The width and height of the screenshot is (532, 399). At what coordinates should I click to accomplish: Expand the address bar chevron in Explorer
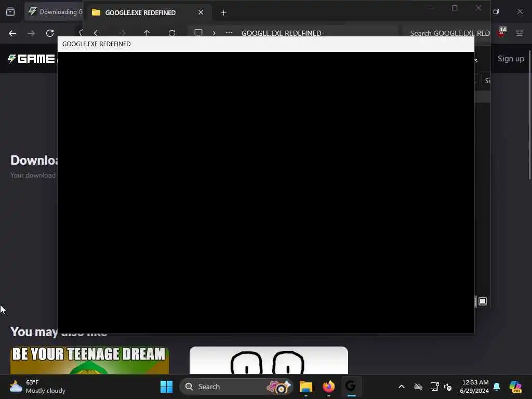pos(214,33)
